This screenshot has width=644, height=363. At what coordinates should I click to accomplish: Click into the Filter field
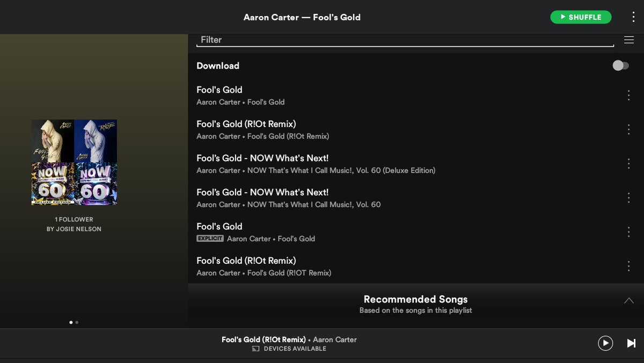click(405, 40)
